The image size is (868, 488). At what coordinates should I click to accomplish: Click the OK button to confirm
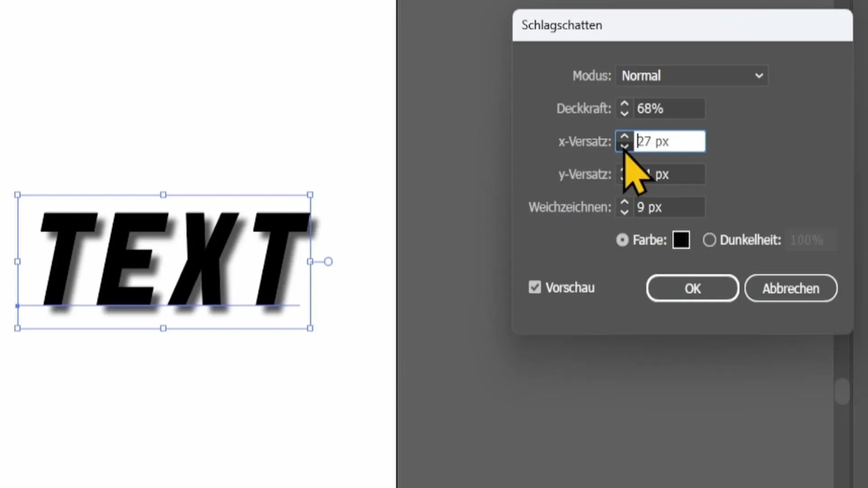tap(693, 288)
